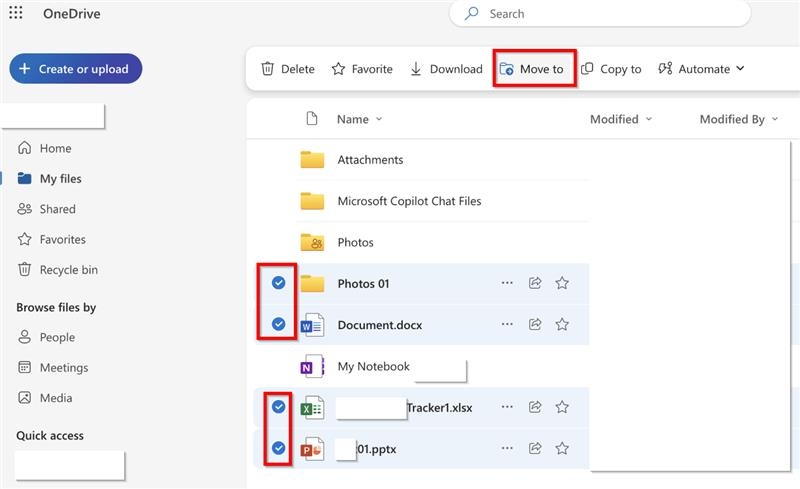Open Recycle bin in sidebar
This screenshot has height=489, width=800.
(x=58, y=270)
